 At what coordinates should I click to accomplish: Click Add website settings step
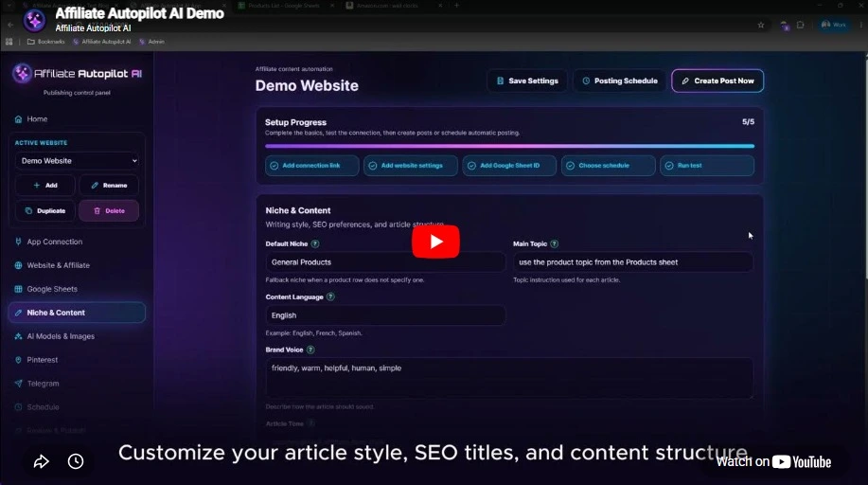[x=411, y=166]
